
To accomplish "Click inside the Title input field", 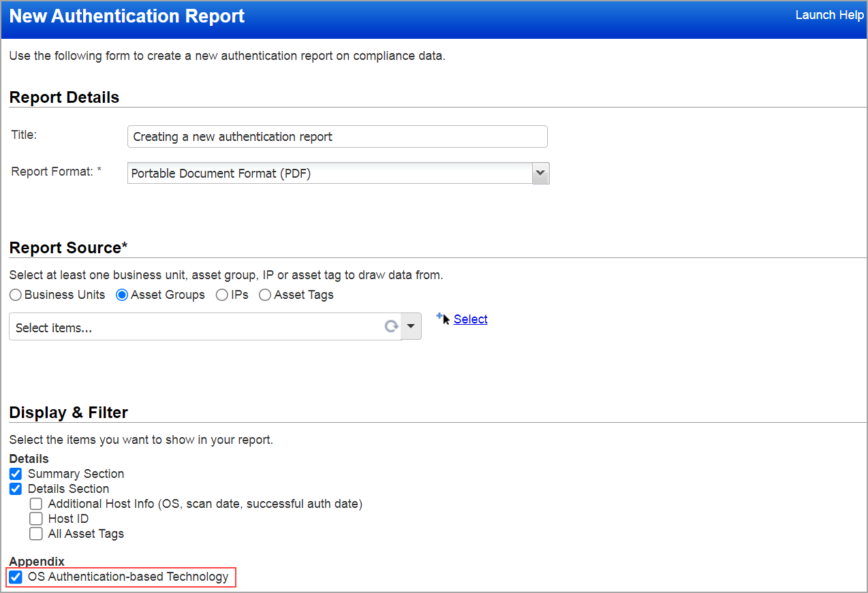I will pyautogui.click(x=337, y=136).
